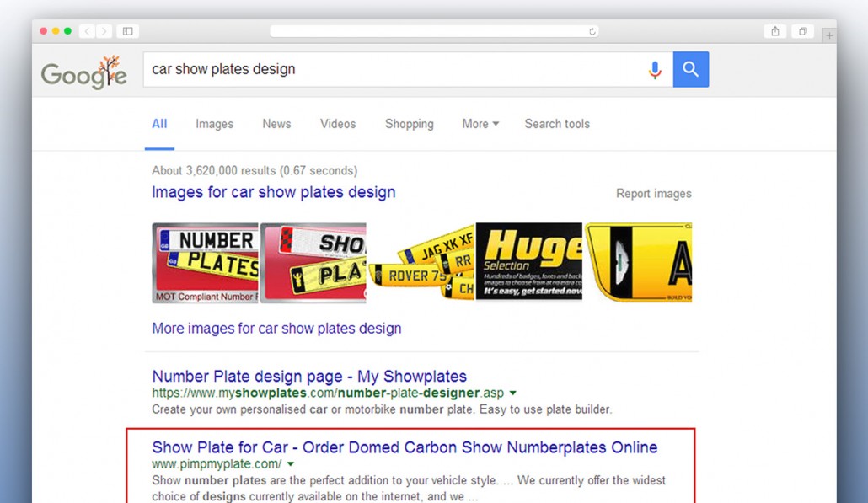868x503 pixels.
Task: Go forward with Safari forward arrow
Action: click(104, 31)
